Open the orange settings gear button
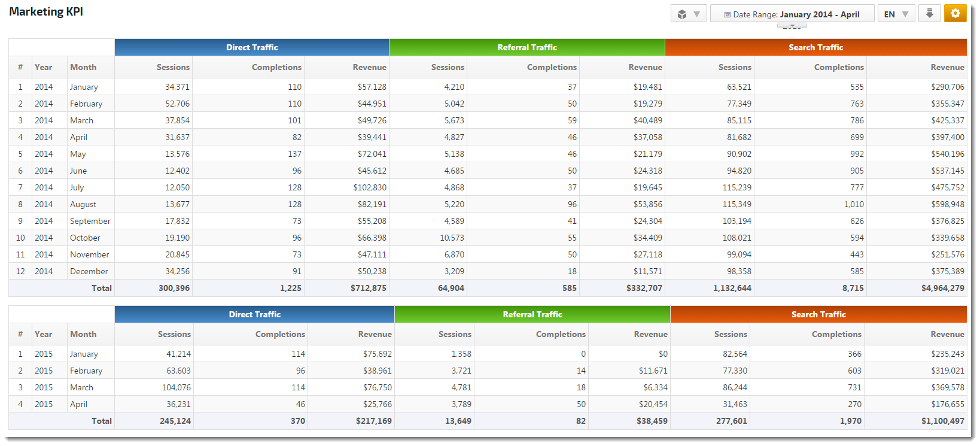Image resolution: width=980 pixels, height=446 pixels. (955, 13)
